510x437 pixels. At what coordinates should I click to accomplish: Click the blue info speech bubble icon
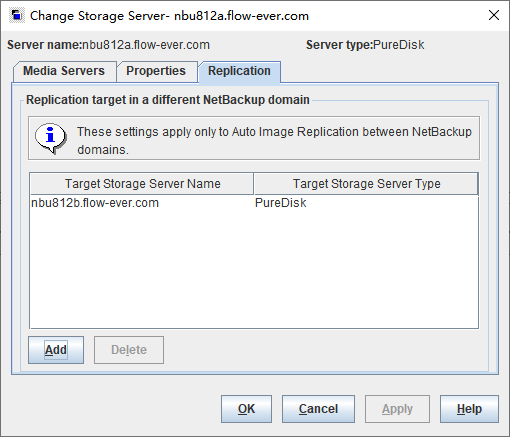51,138
